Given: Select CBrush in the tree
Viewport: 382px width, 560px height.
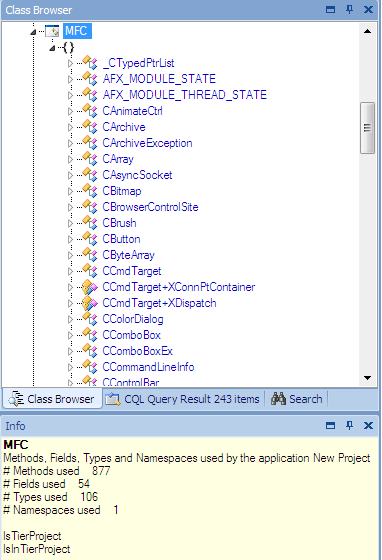Looking at the screenshot, I should (x=119, y=223).
